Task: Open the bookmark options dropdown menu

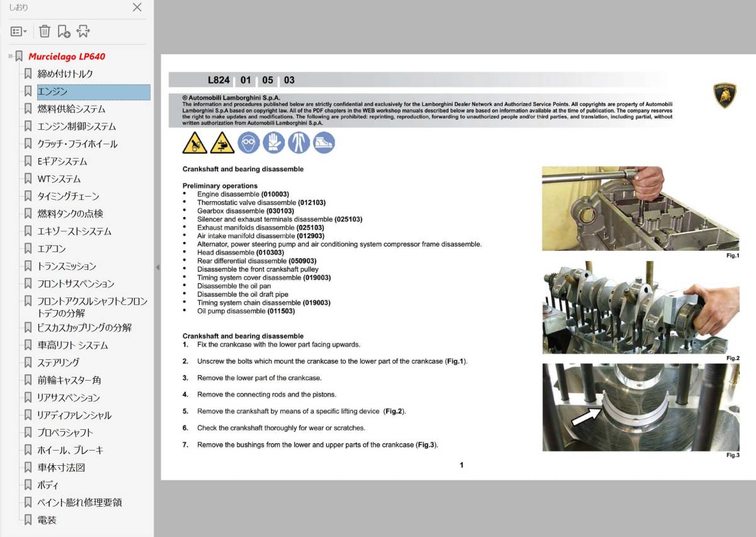Action: pyautogui.click(x=18, y=31)
